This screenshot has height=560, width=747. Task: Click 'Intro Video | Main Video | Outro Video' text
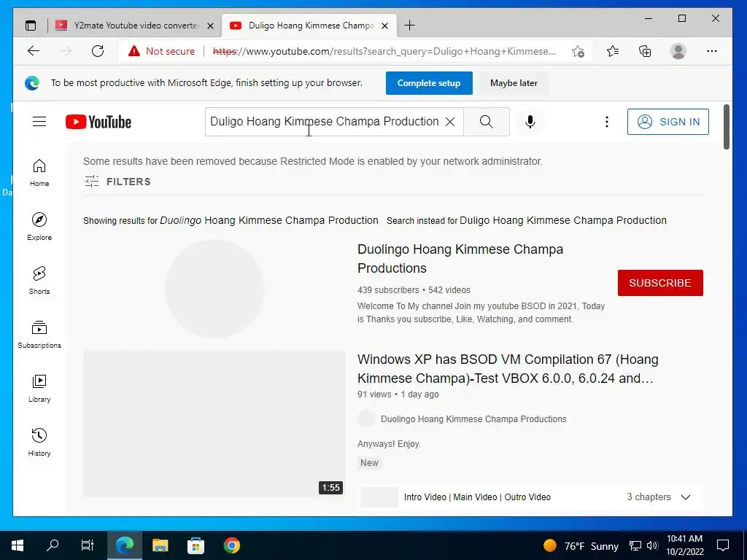click(x=477, y=497)
